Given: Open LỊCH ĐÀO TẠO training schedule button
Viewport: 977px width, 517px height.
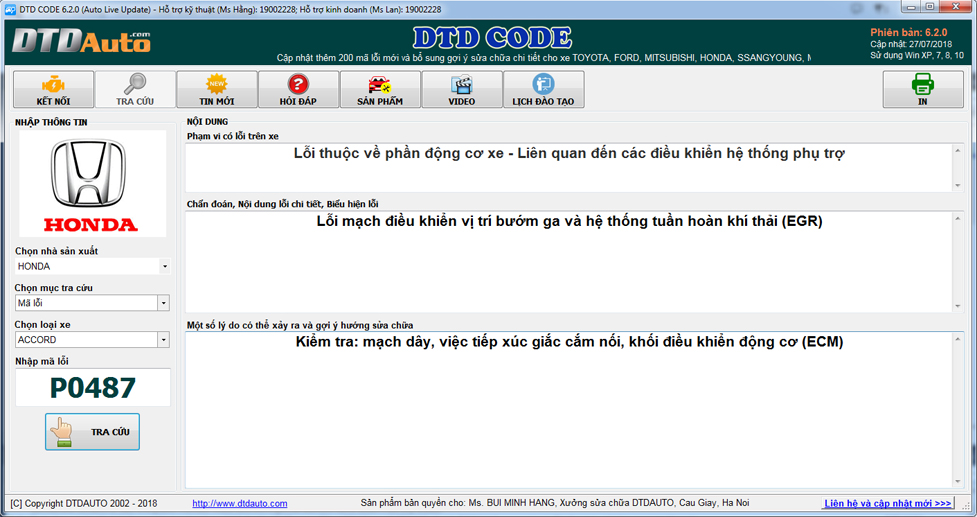Looking at the screenshot, I should [x=543, y=90].
